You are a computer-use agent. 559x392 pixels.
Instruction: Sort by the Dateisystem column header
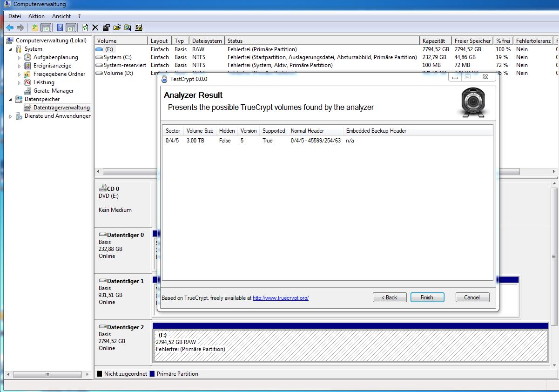tap(207, 41)
